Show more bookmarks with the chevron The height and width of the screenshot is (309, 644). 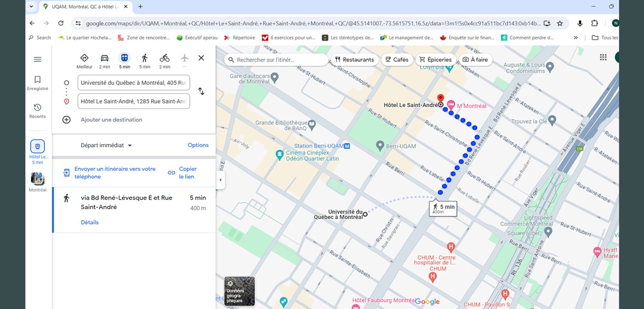tap(576, 38)
